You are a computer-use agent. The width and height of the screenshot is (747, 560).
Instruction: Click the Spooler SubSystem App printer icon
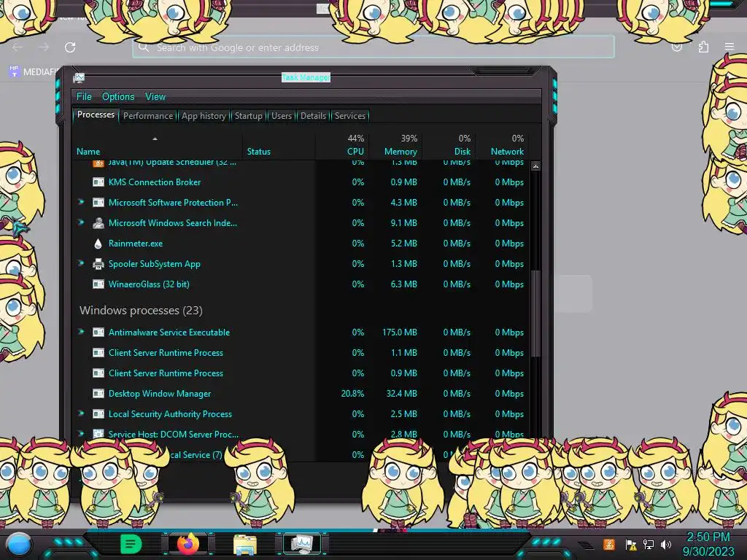[98, 264]
